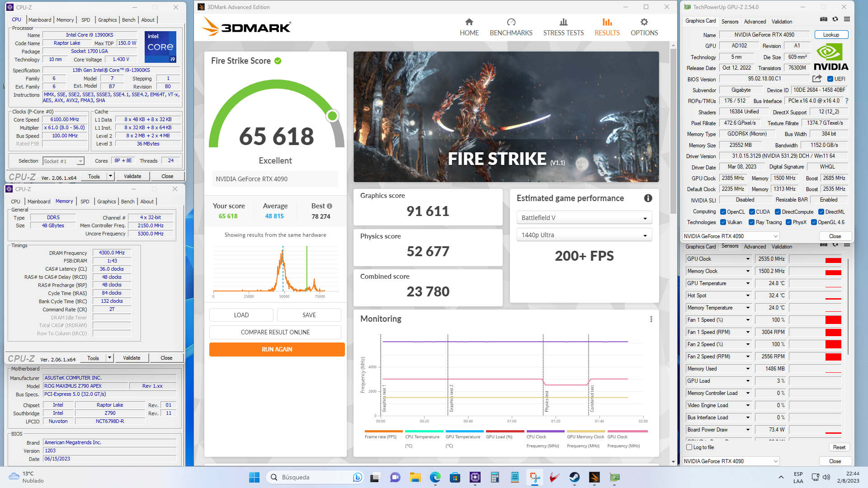
Task: Toggle the Vulkan checkbox in GPU-Z
Action: [x=723, y=222]
